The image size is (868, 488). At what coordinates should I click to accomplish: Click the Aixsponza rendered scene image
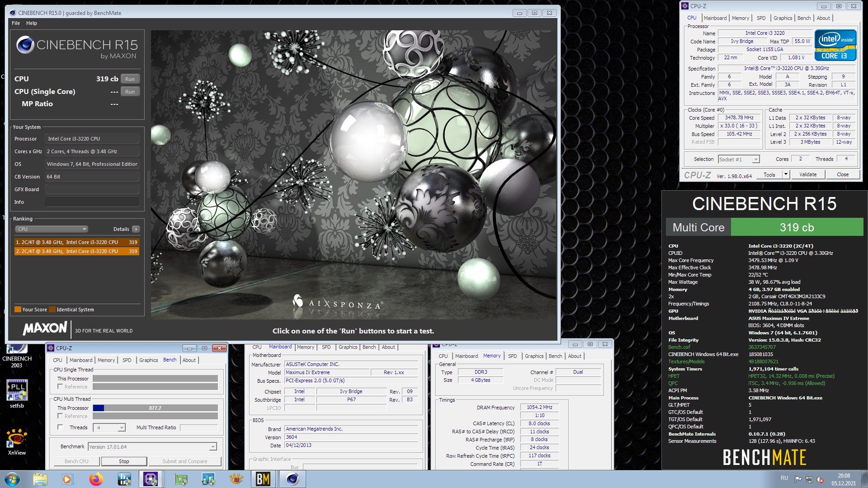coord(354,175)
